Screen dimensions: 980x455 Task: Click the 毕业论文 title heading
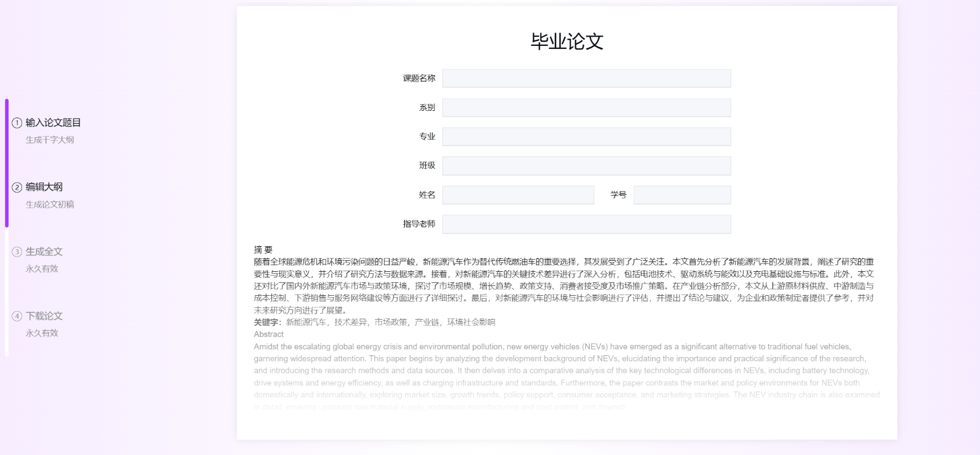pyautogui.click(x=567, y=42)
